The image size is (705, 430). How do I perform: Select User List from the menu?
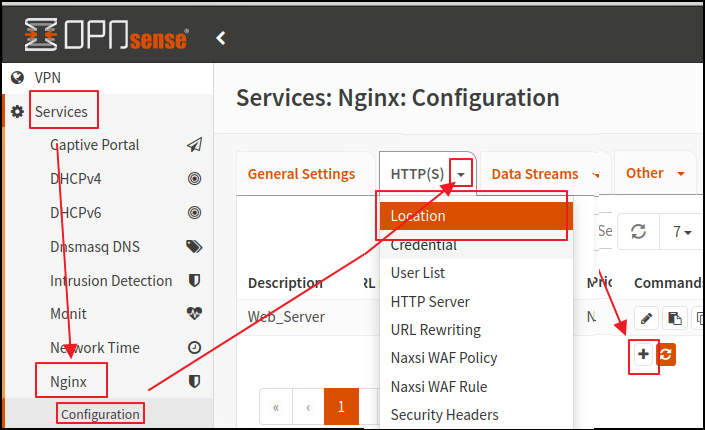click(x=476, y=273)
